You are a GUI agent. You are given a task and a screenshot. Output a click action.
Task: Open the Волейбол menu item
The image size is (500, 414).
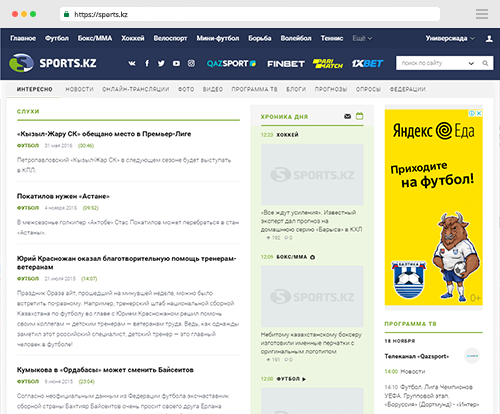pyautogui.click(x=296, y=38)
